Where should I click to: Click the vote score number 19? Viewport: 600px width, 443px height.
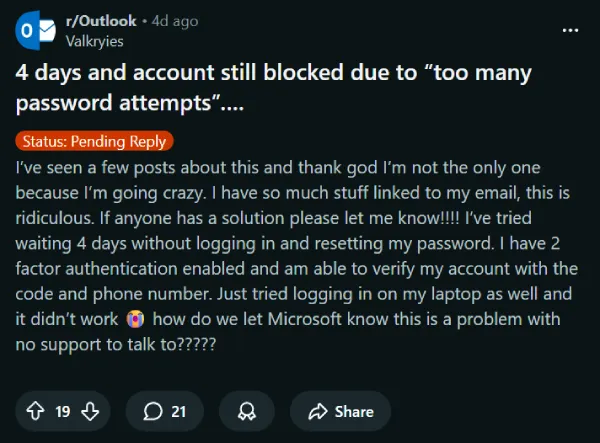[62, 411]
